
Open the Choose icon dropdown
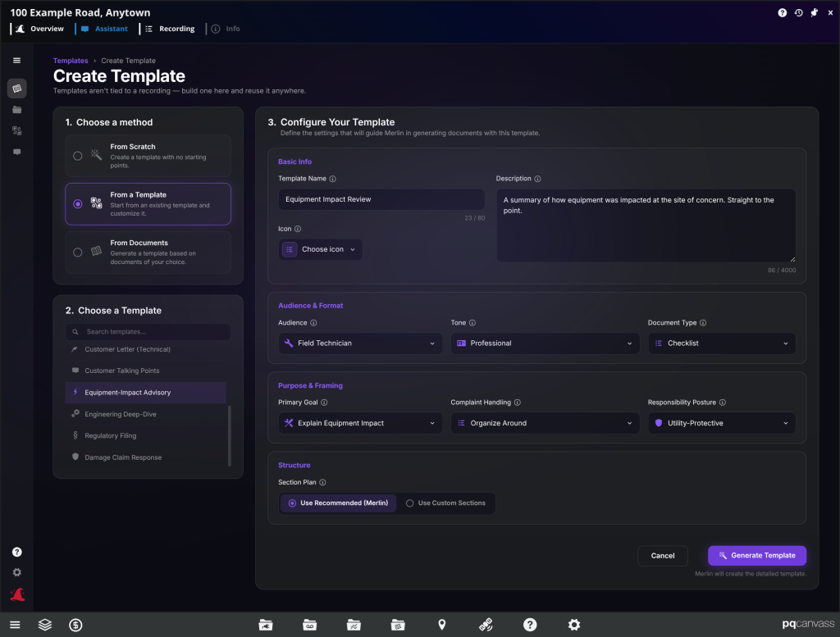click(x=321, y=249)
